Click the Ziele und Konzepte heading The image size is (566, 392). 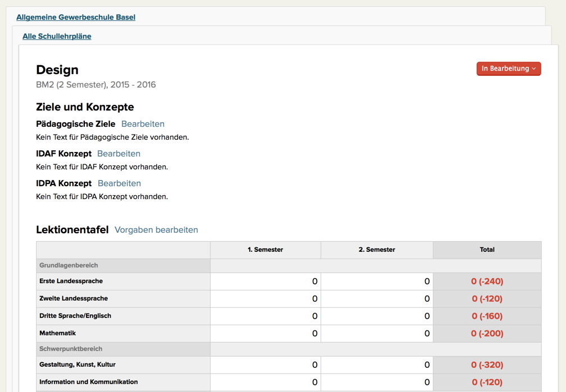pos(85,107)
